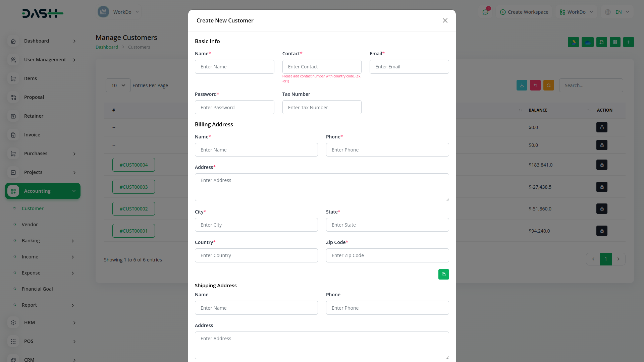Image resolution: width=644 pixels, height=362 pixels.
Task: Click the billing Enter Address textarea
Action: (322, 187)
